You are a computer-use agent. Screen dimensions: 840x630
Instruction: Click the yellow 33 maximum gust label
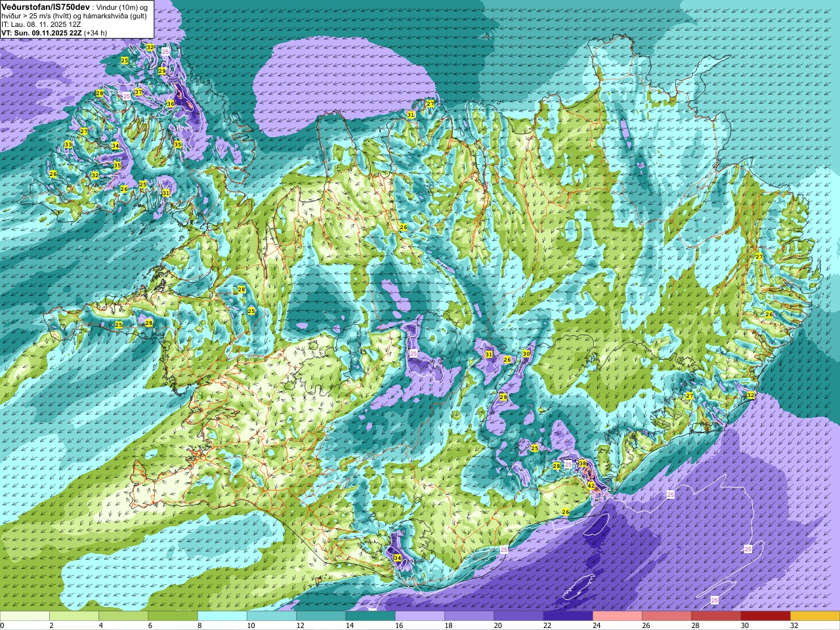click(x=68, y=144)
